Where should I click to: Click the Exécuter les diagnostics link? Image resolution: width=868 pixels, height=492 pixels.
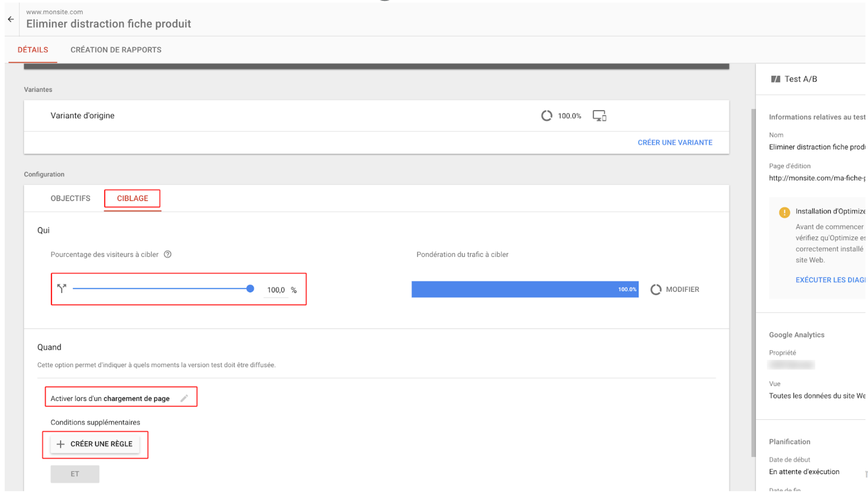click(830, 280)
